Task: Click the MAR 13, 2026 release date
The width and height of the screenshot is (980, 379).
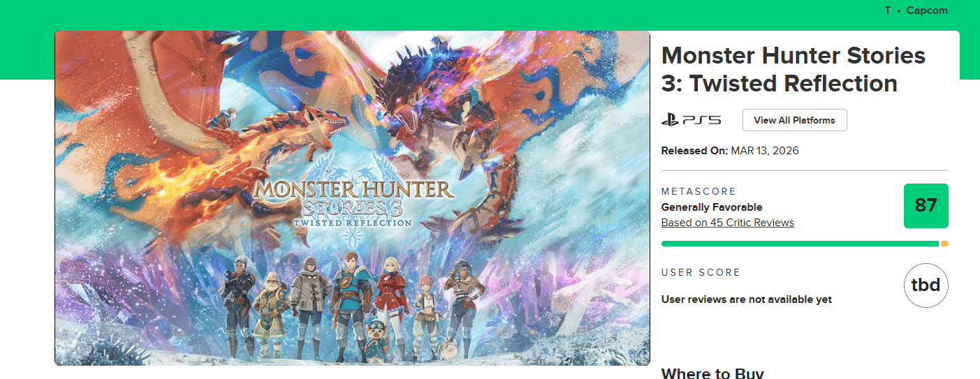Action: tap(764, 151)
